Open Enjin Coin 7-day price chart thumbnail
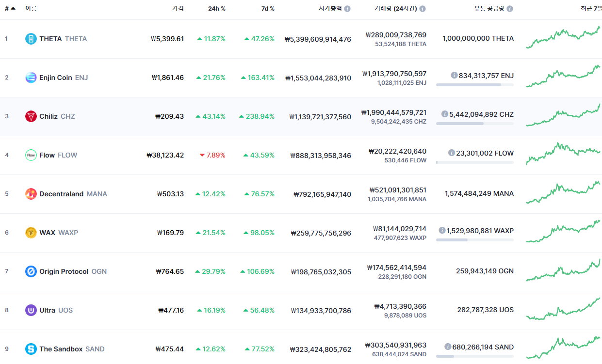602x364 pixels. [564, 77]
